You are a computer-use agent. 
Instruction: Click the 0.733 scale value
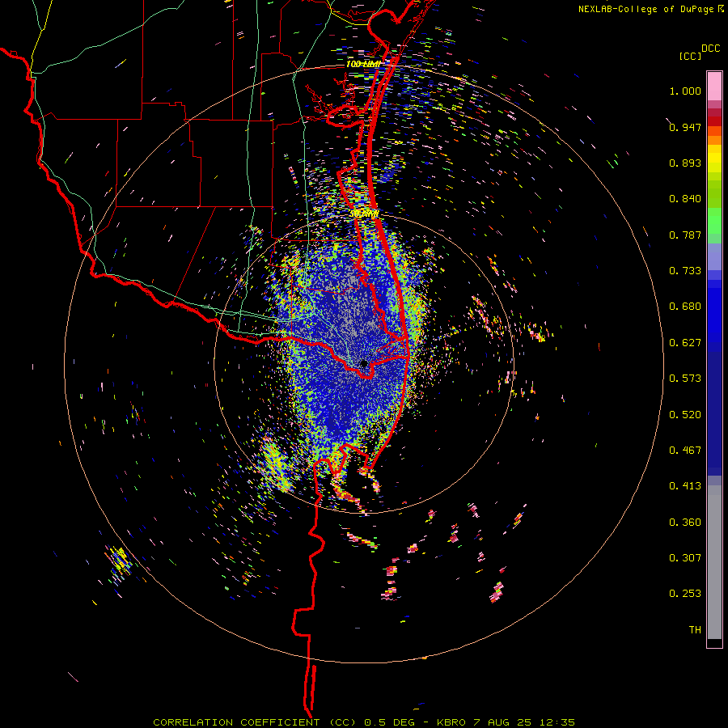tap(685, 271)
